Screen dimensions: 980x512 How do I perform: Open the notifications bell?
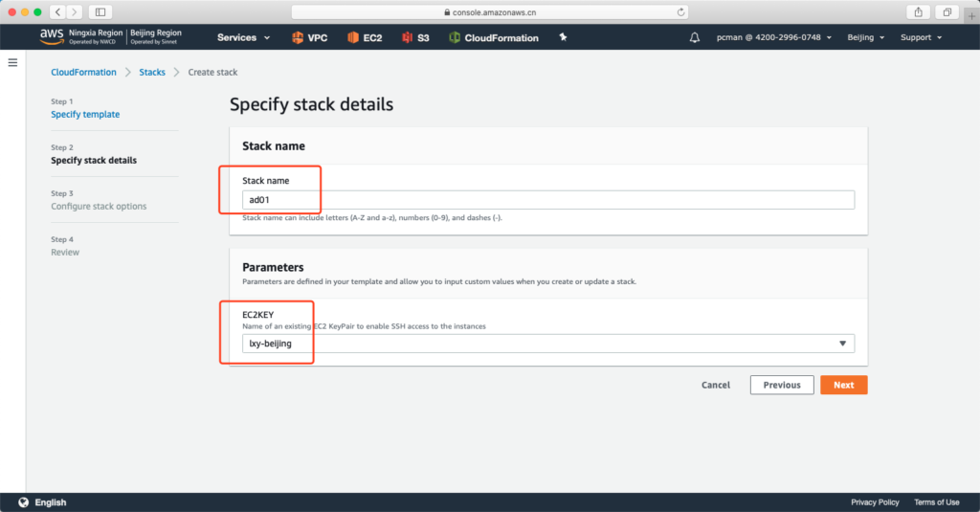click(695, 37)
